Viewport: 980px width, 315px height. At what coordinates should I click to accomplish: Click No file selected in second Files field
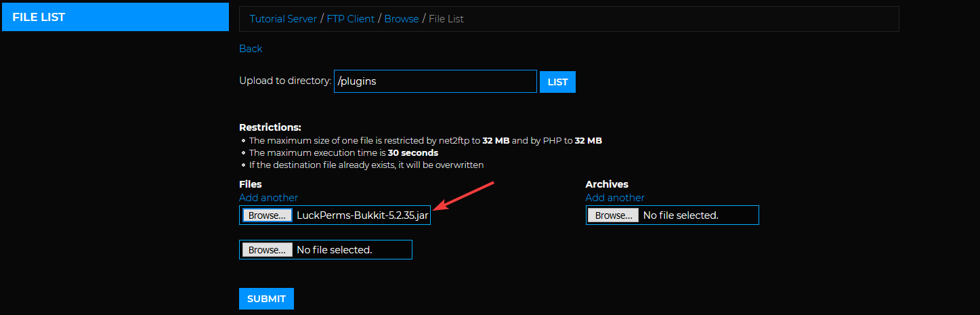point(335,250)
